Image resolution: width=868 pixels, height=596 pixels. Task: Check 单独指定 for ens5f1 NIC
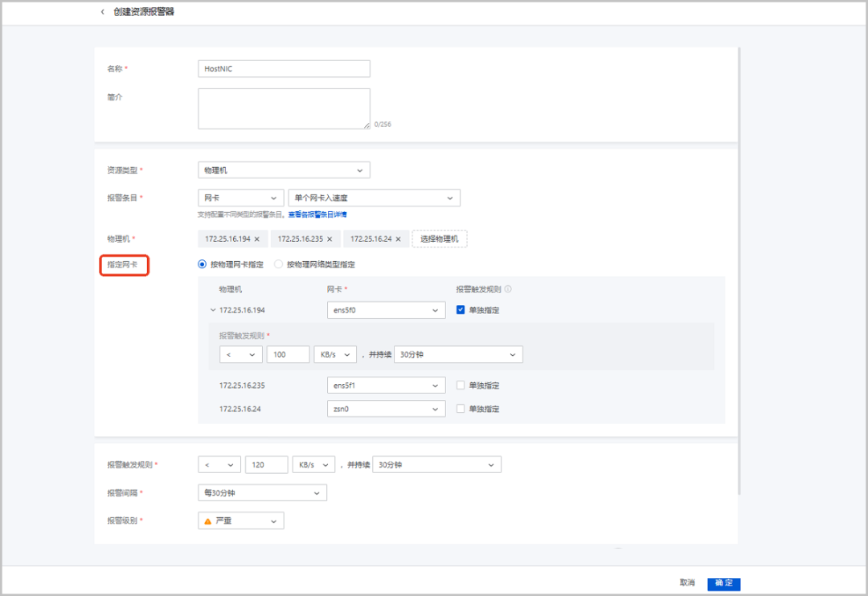point(461,386)
